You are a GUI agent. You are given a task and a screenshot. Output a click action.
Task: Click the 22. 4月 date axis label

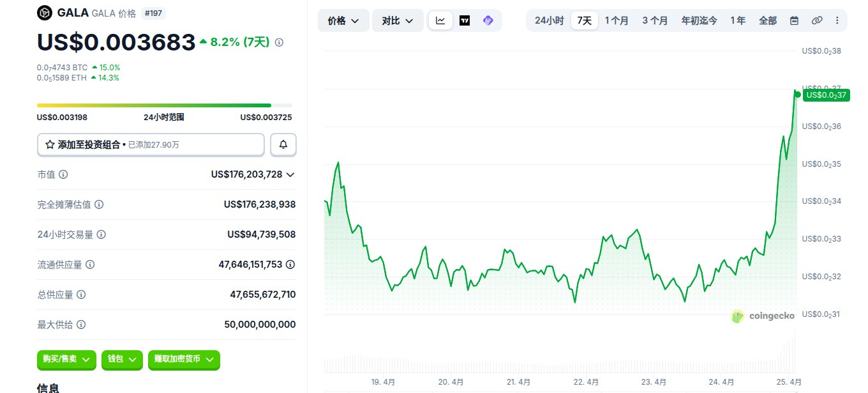pyautogui.click(x=586, y=382)
